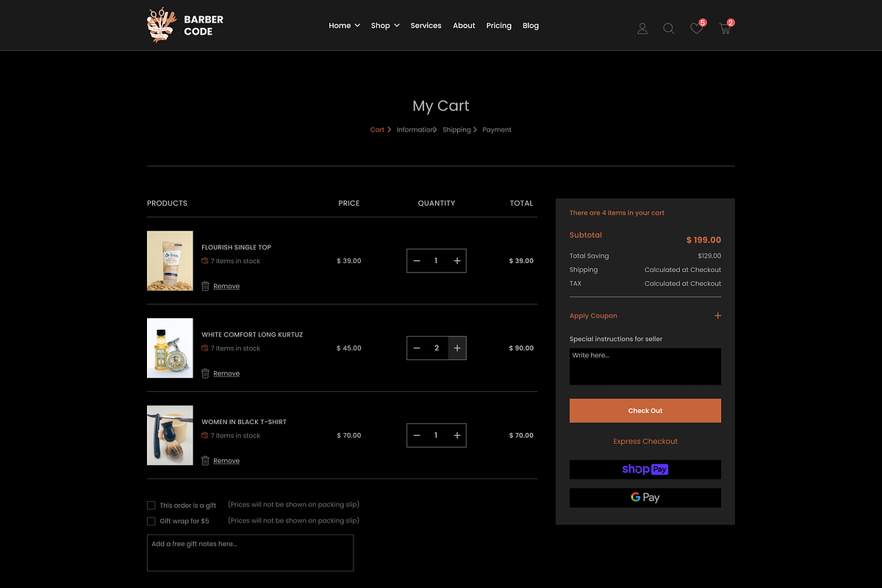Viewport: 882px width, 588px height.
Task: Click the 'My Cart' page heading
Action: (441, 106)
